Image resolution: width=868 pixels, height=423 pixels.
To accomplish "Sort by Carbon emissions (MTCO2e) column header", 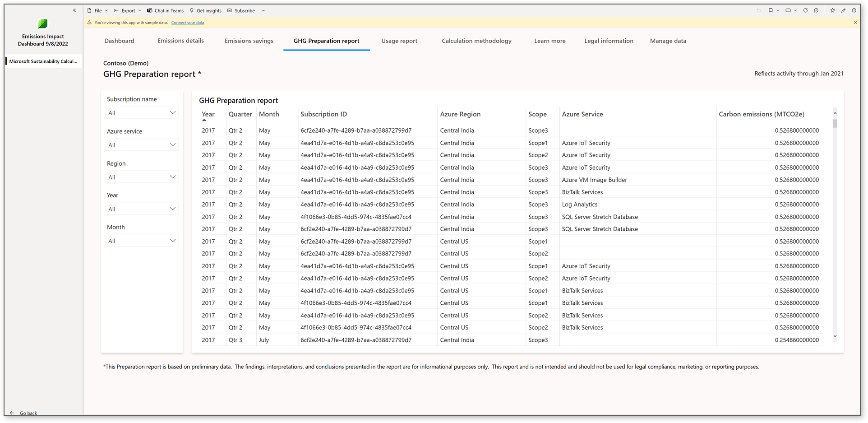I will tap(762, 114).
